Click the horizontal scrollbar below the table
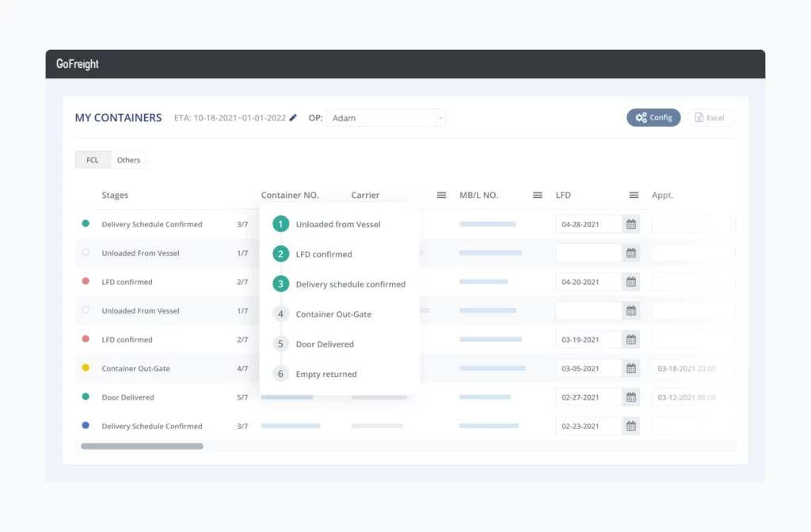 pos(142,446)
